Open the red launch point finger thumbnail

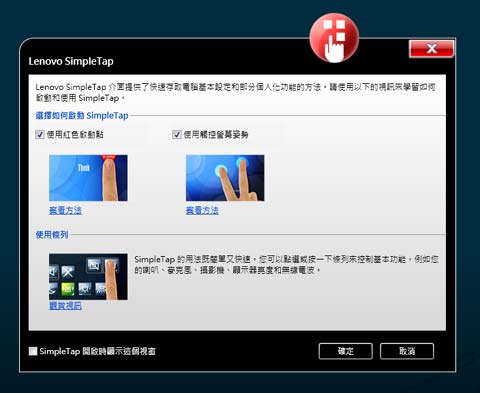(88, 178)
